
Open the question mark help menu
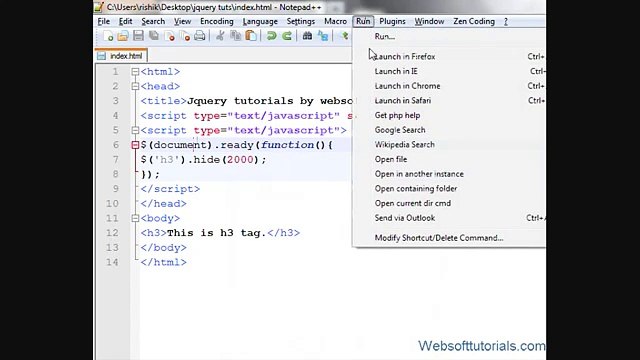(506, 21)
